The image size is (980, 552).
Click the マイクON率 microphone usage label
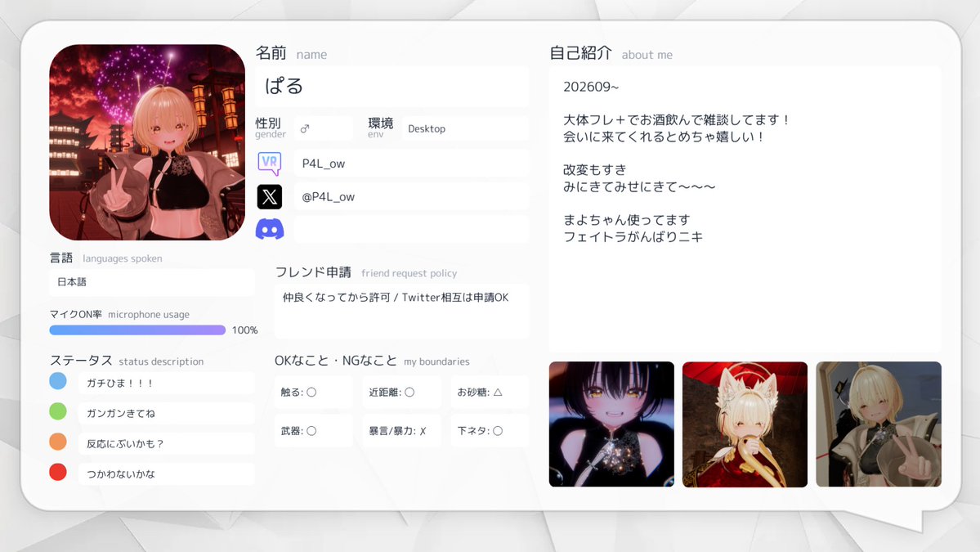(119, 315)
